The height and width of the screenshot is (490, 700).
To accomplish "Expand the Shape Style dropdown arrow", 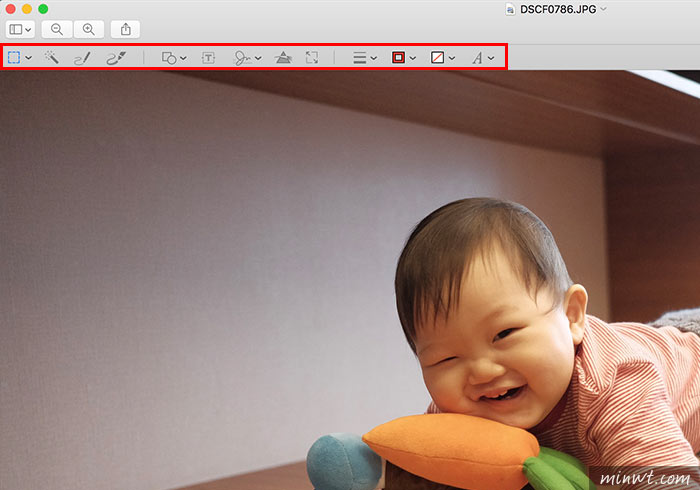I will [374, 58].
